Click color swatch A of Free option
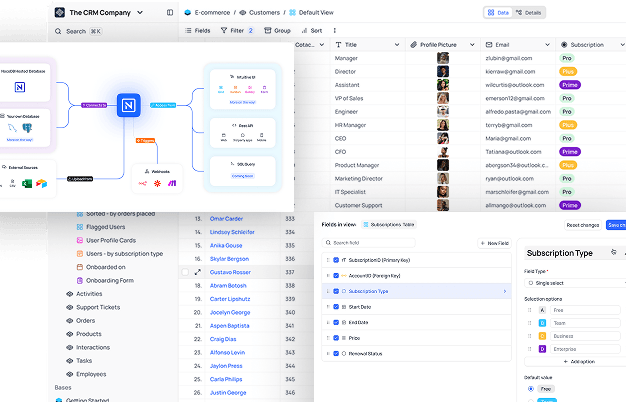This screenshot has height=402, width=626. tap(542, 310)
